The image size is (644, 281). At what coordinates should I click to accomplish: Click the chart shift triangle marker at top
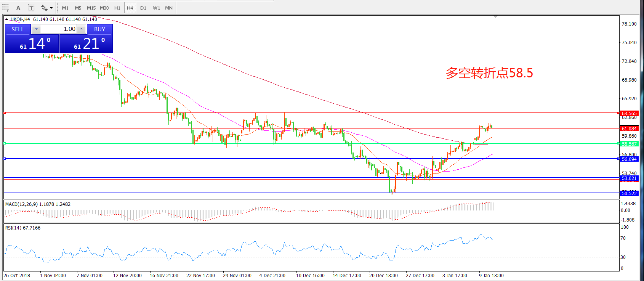tap(495, 17)
